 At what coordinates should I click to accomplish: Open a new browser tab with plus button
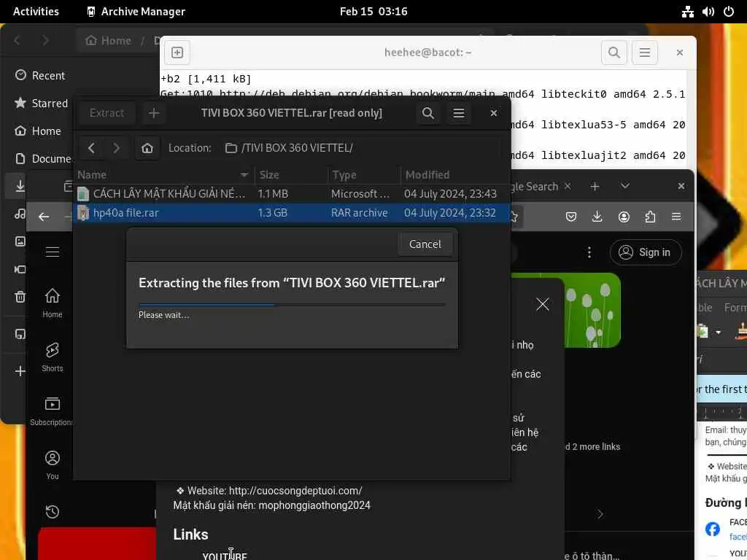coord(595,187)
